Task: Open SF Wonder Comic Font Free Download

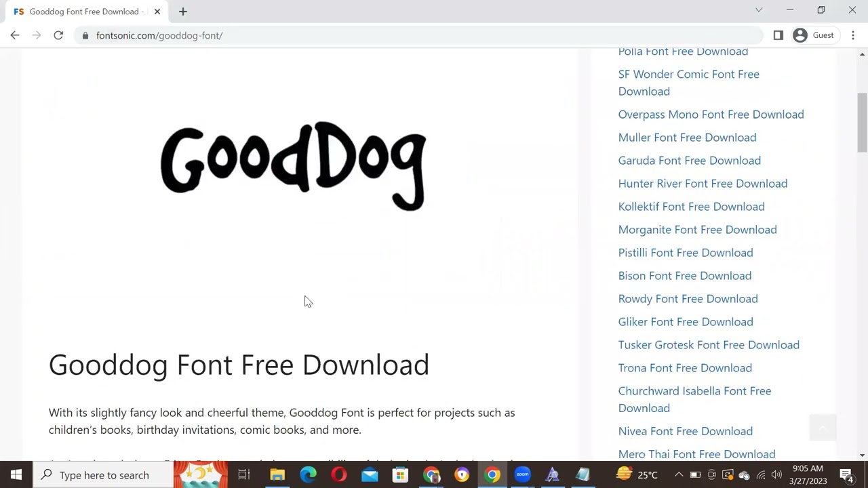Action: point(688,83)
